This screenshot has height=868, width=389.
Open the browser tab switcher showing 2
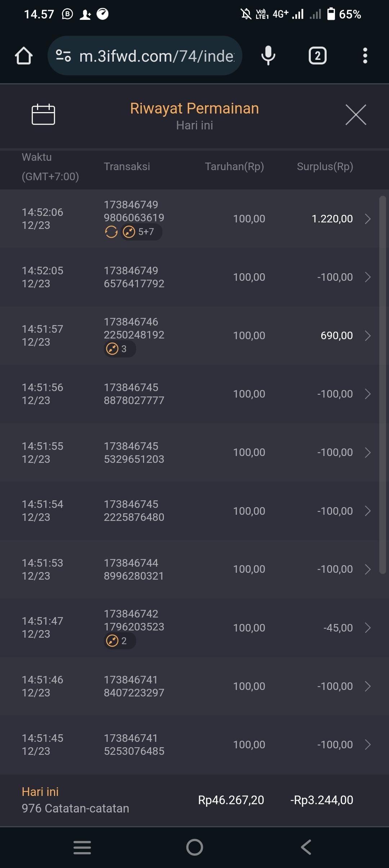(317, 56)
